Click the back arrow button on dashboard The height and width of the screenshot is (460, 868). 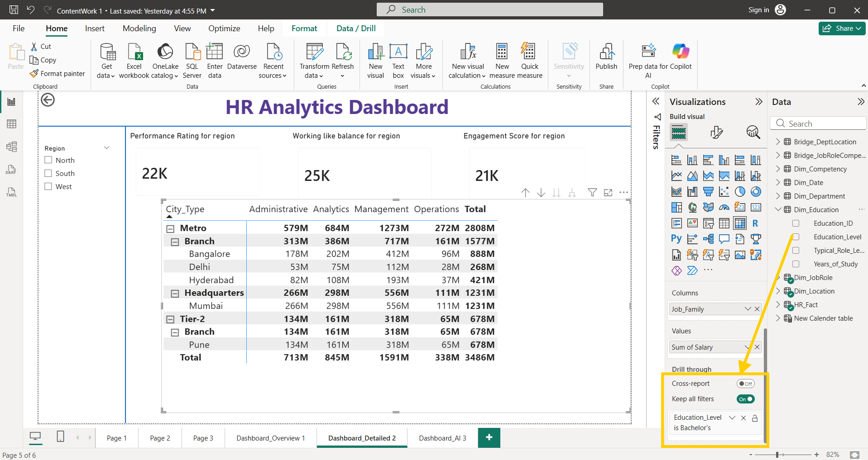click(x=48, y=100)
